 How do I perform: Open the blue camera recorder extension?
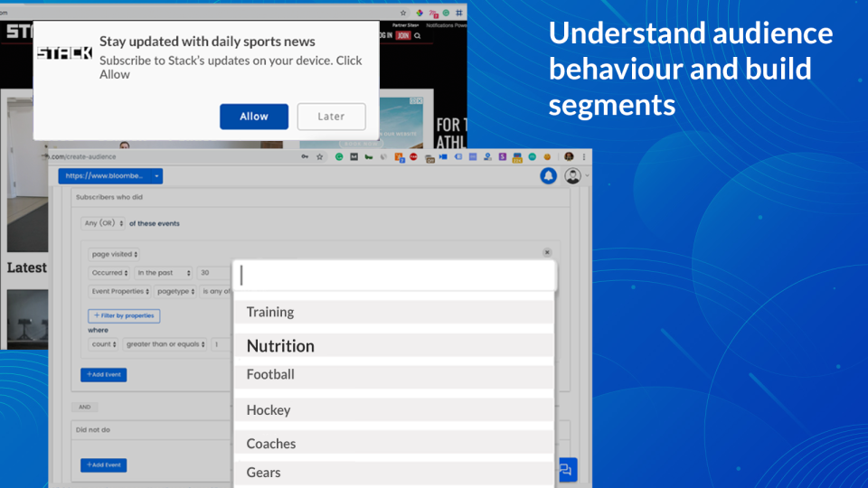(x=443, y=157)
